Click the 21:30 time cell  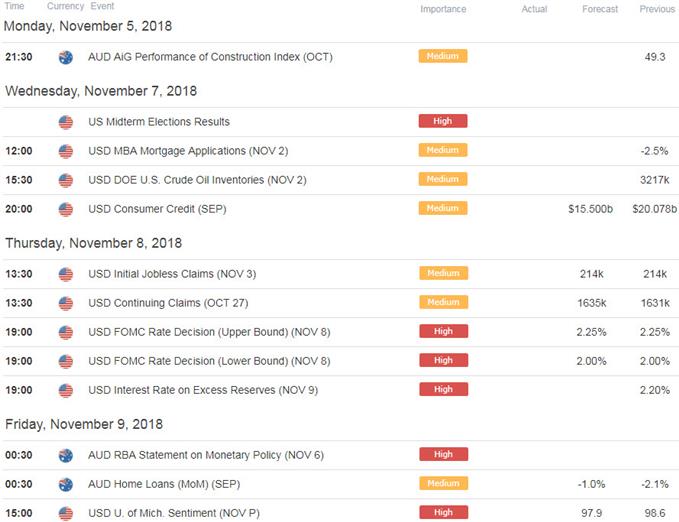[19, 57]
